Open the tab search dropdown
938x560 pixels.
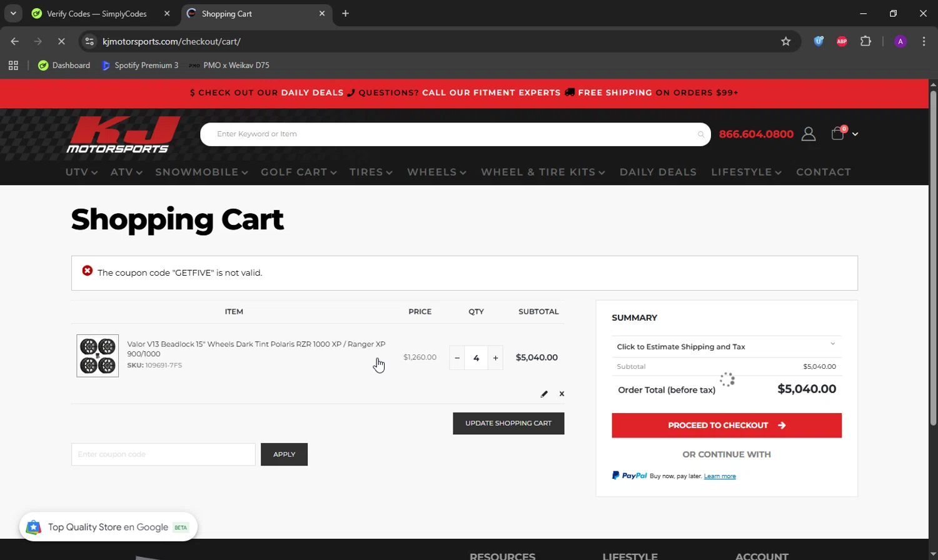coord(13,14)
